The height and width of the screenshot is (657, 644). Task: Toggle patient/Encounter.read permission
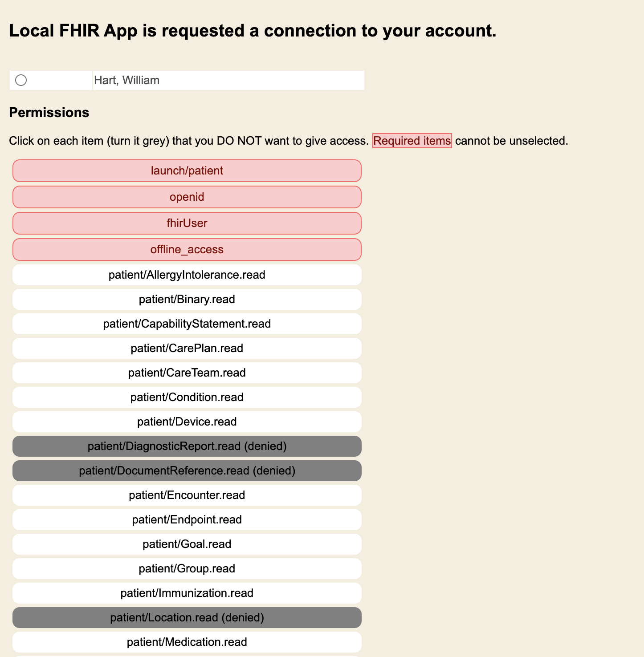pyautogui.click(x=187, y=495)
